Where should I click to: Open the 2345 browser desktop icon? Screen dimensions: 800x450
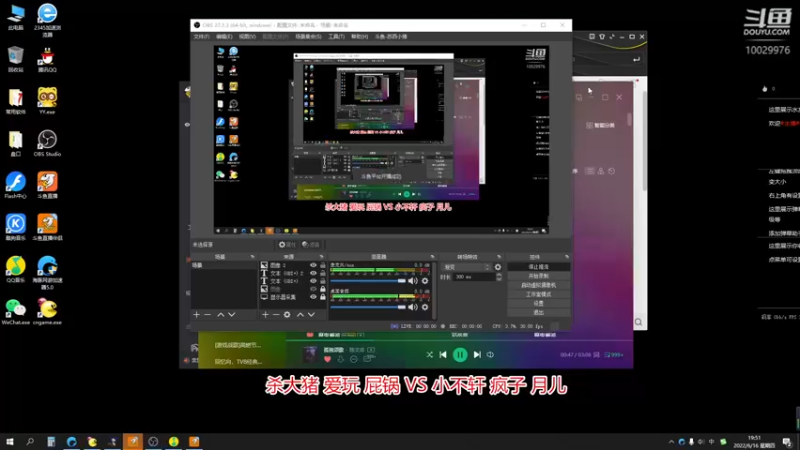pyautogui.click(x=47, y=20)
